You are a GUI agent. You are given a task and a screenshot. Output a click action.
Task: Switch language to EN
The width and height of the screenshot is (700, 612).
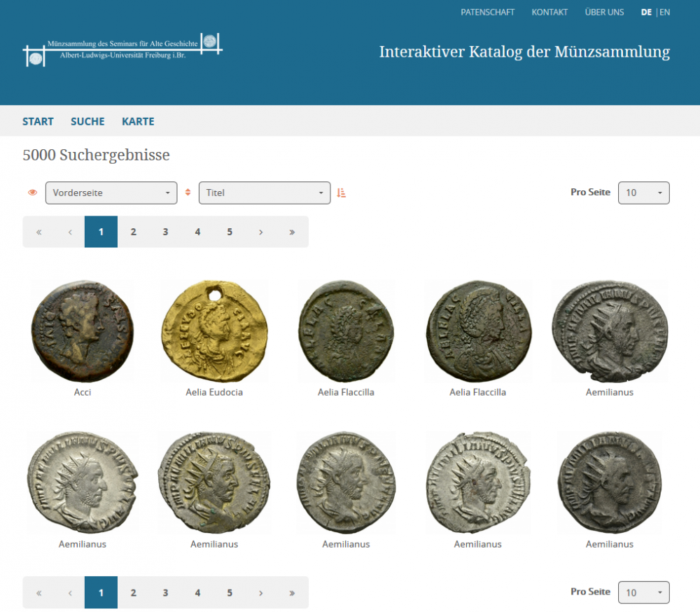tap(664, 12)
